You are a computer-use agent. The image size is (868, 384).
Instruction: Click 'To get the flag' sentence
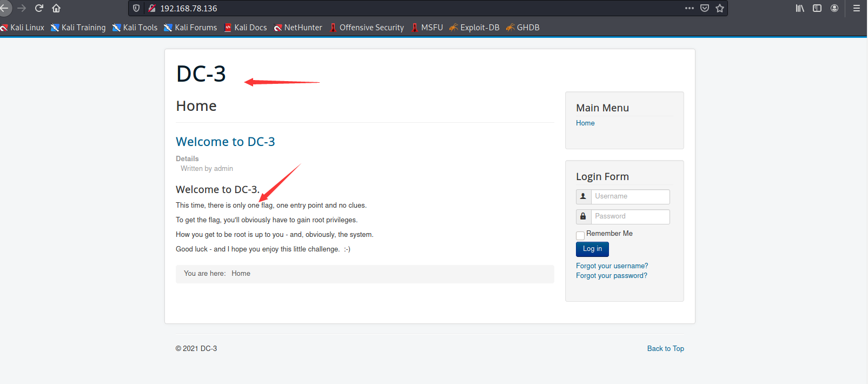click(x=267, y=220)
